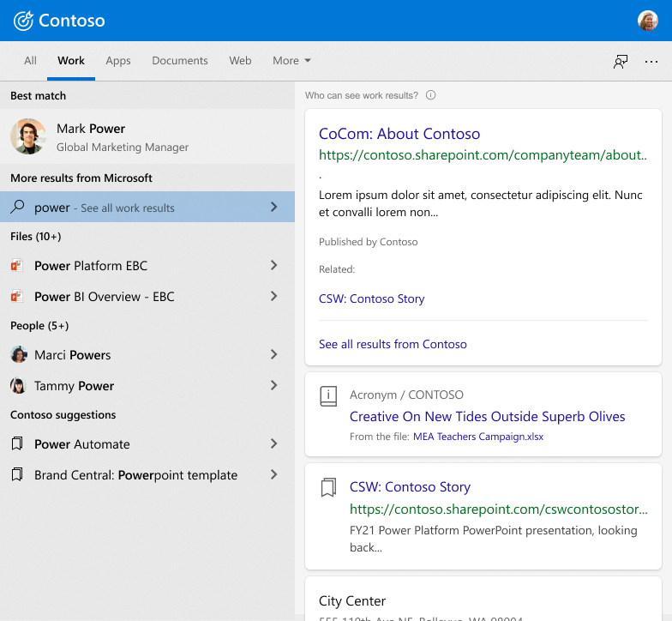This screenshot has width=672, height=621.
Task: Click the Contoso logo icon in header
Action: pos(23,21)
